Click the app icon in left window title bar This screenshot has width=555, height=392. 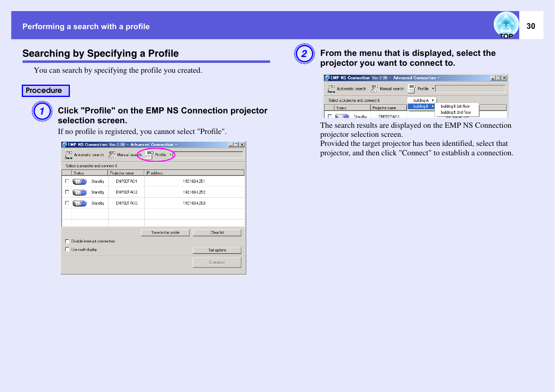point(64,145)
